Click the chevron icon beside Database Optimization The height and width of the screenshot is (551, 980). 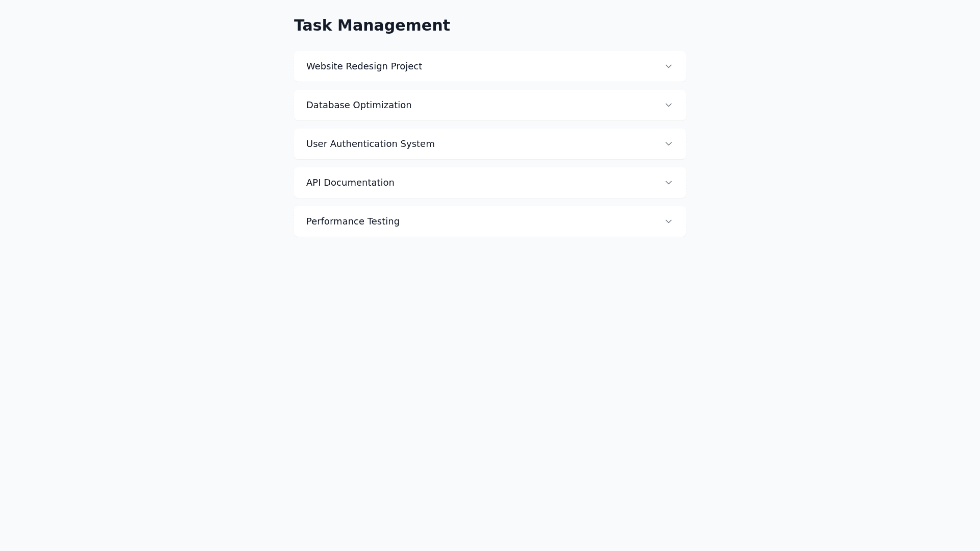click(669, 105)
